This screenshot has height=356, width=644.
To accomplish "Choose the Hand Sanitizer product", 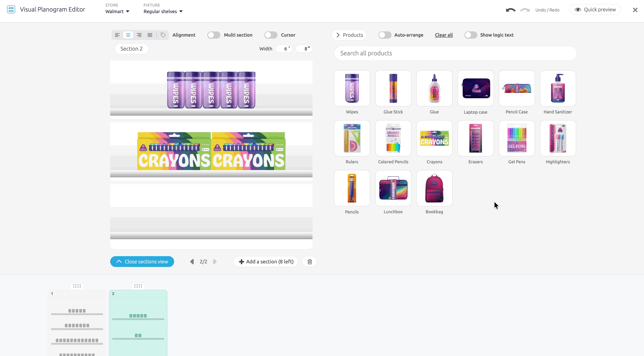I will (558, 88).
